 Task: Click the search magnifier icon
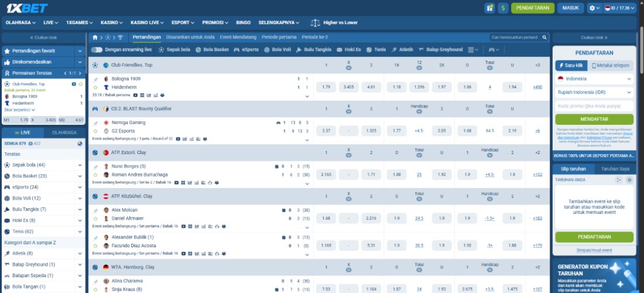tap(544, 37)
